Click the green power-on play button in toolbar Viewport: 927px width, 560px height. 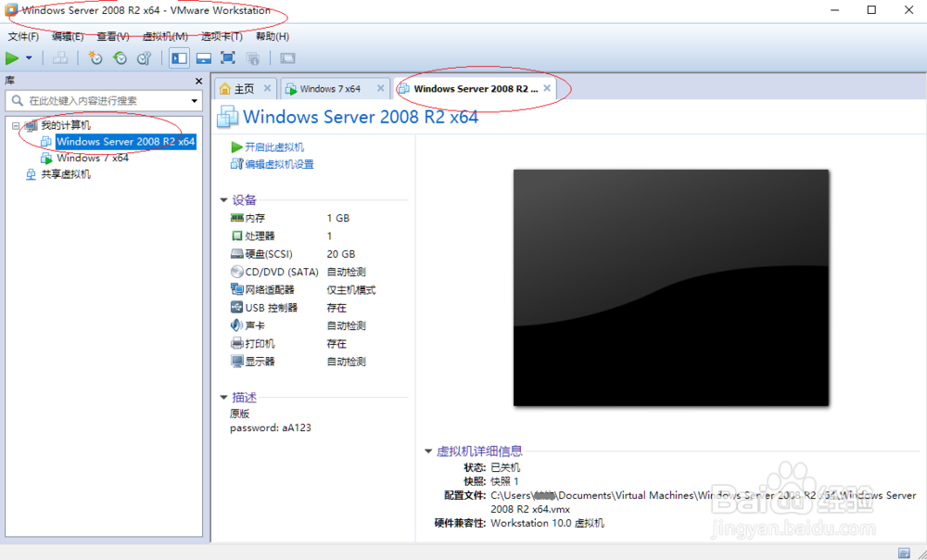point(12,58)
